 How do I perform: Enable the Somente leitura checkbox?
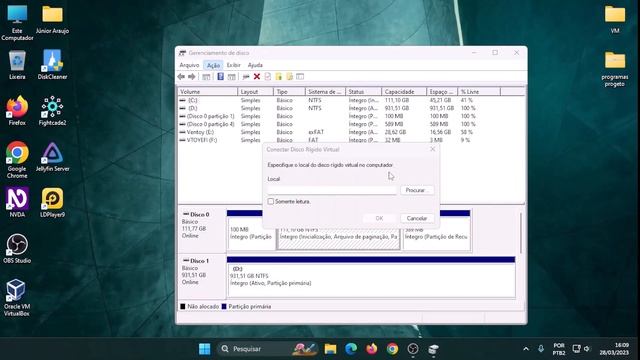271,201
